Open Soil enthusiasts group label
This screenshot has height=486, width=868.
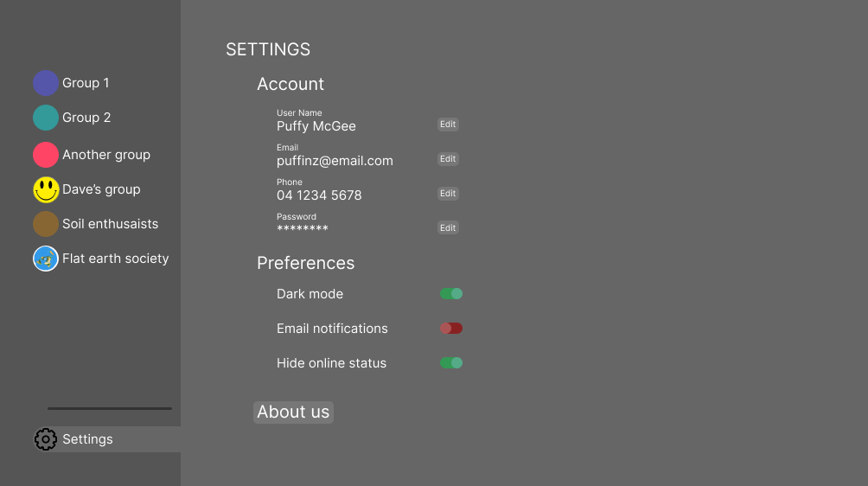[x=110, y=224]
